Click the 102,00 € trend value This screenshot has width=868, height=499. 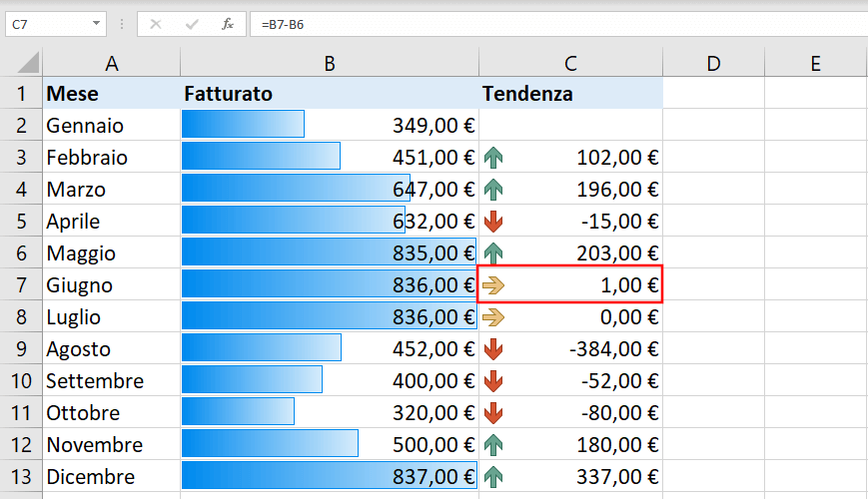(x=617, y=158)
